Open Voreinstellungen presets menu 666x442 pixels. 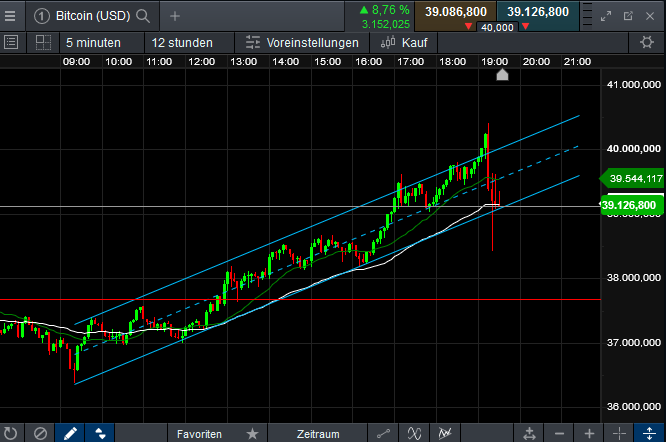click(x=302, y=43)
